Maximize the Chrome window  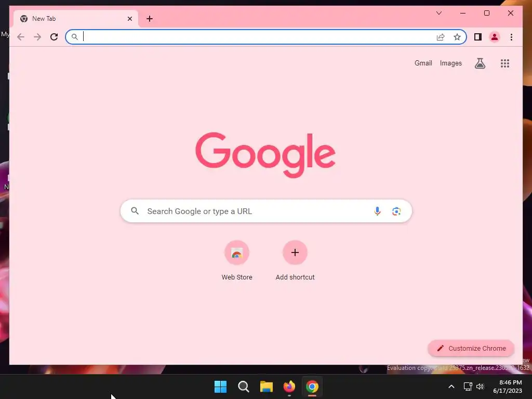pyautogui.click(x=486, y=13)
